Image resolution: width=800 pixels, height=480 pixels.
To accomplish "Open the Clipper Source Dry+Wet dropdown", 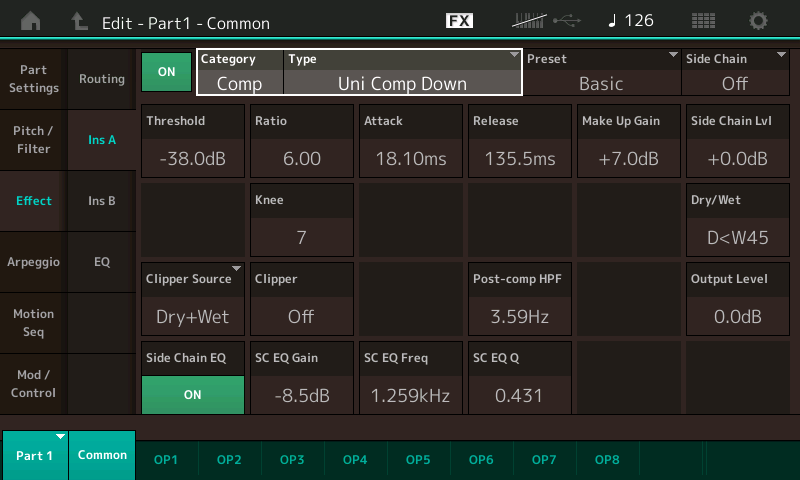I will point(193,299).
